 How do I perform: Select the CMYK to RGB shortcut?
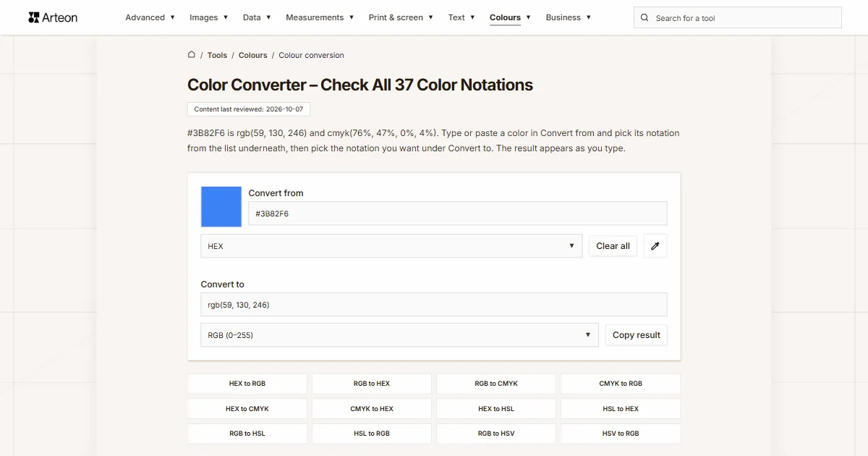coord(621,384)
